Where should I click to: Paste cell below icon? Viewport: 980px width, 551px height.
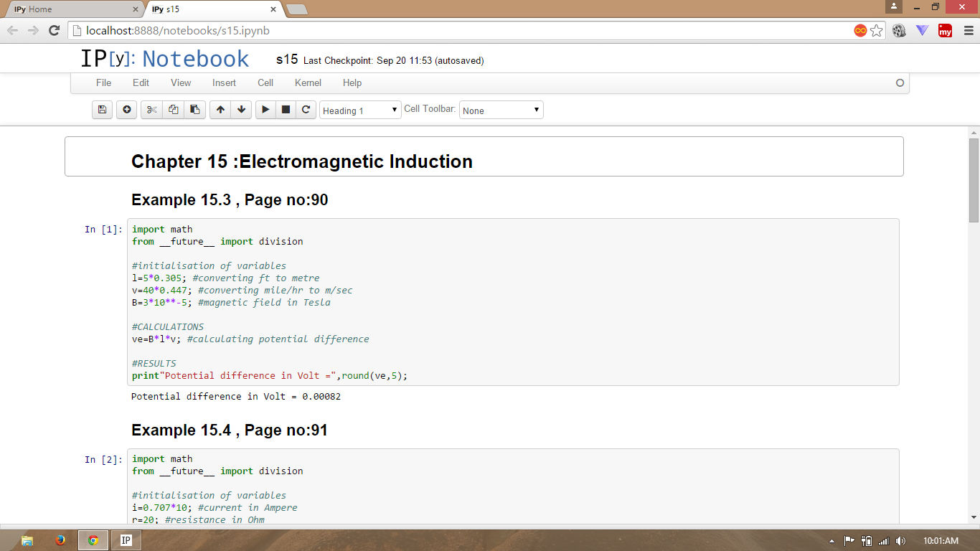[x=194, y=110]
